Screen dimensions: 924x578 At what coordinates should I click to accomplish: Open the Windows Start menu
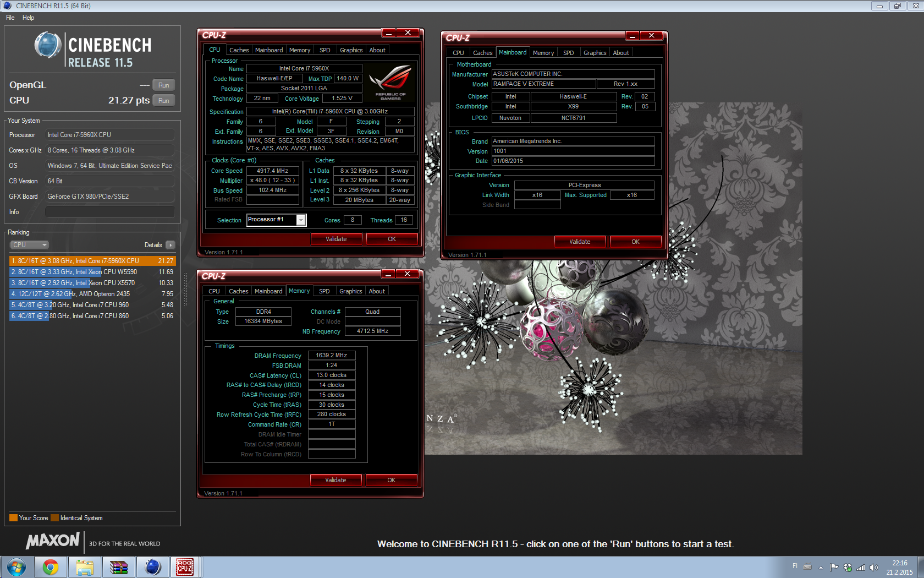tap(16, 567)
